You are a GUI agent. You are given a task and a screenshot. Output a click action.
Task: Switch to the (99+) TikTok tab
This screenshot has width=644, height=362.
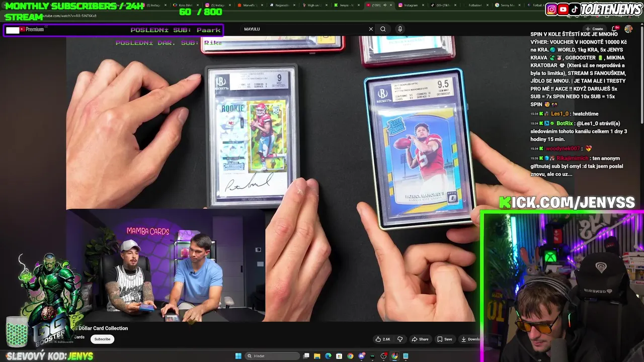pos(444,5)
